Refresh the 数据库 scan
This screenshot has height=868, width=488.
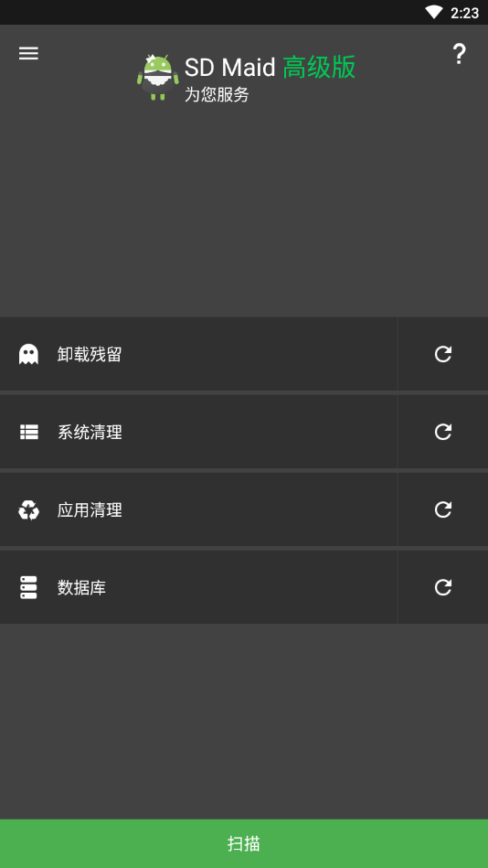click(442, 587)
